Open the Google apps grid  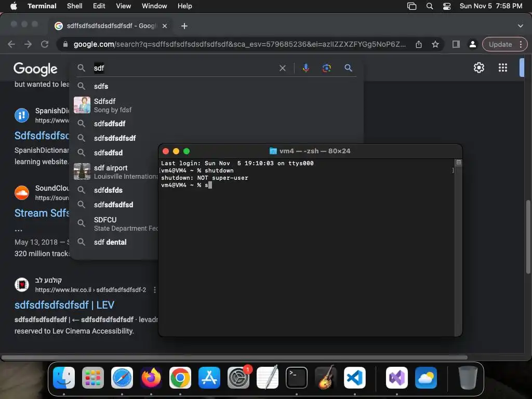pyautogui.click(x=503, y=68)
